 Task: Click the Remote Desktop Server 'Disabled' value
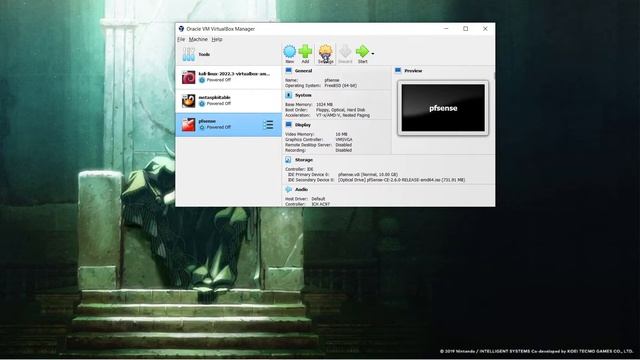click(x=343, y=145)
